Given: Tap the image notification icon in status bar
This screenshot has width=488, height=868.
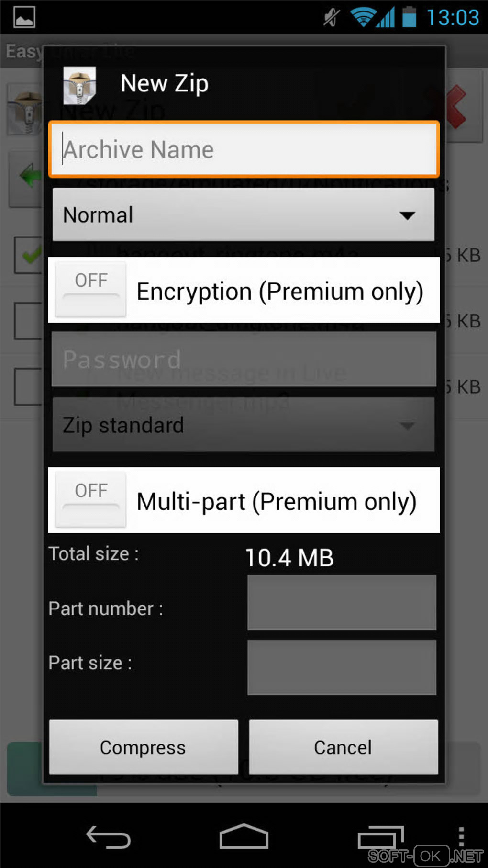Looking at the screenshot, I should tap(24, 17).
